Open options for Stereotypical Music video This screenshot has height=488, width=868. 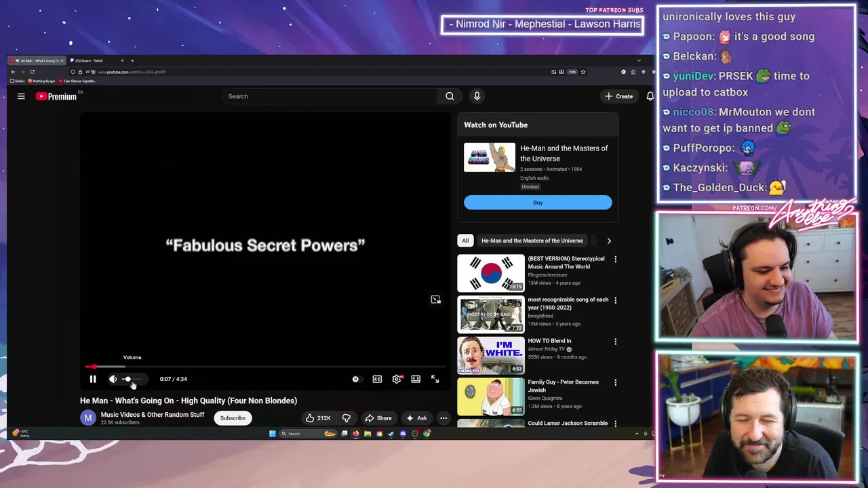pyautogui.click(x=615, y=259)
